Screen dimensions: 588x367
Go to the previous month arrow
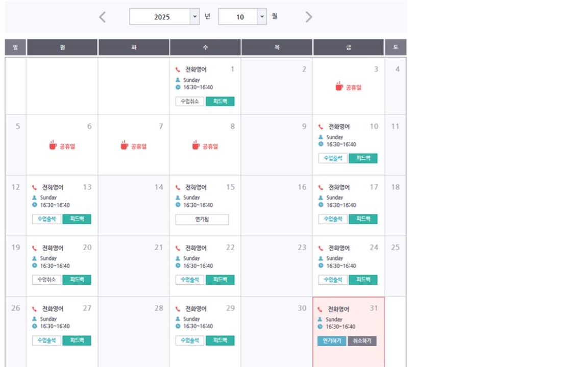coord(103,17)
